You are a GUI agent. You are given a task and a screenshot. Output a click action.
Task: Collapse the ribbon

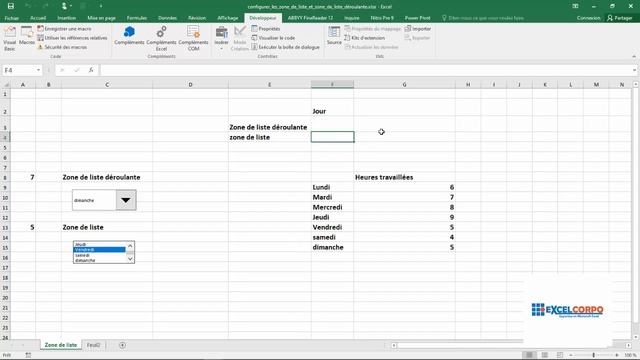(634, 56)
